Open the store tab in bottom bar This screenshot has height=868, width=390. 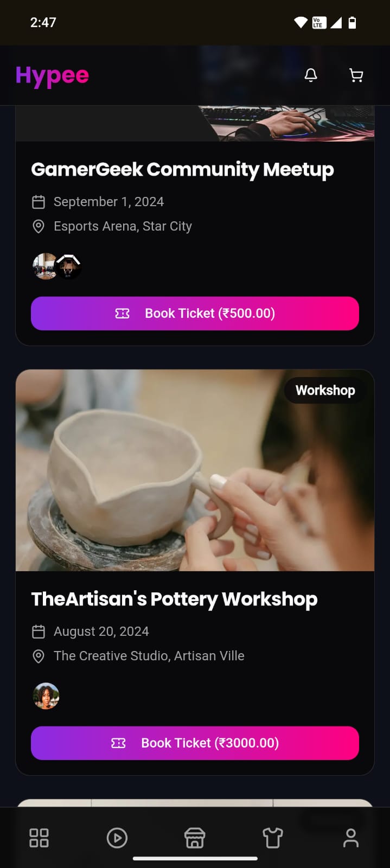coord(195,838)
